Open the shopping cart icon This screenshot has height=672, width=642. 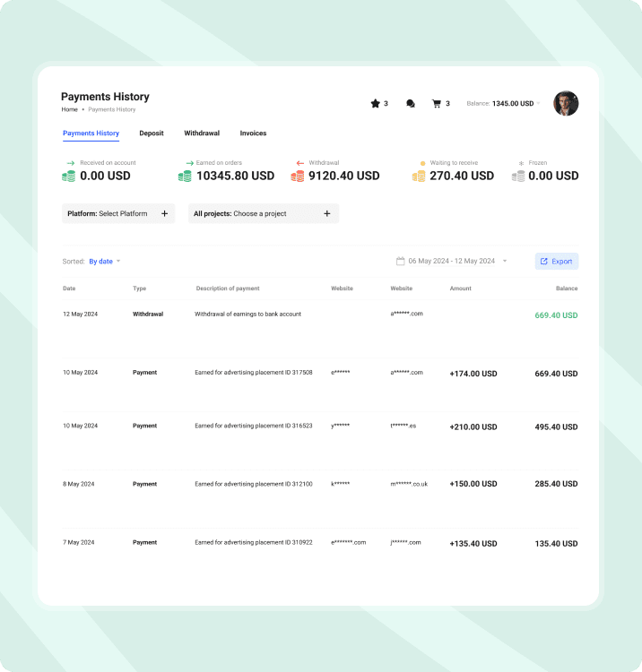pyautogui.click(x=437, y=104)
